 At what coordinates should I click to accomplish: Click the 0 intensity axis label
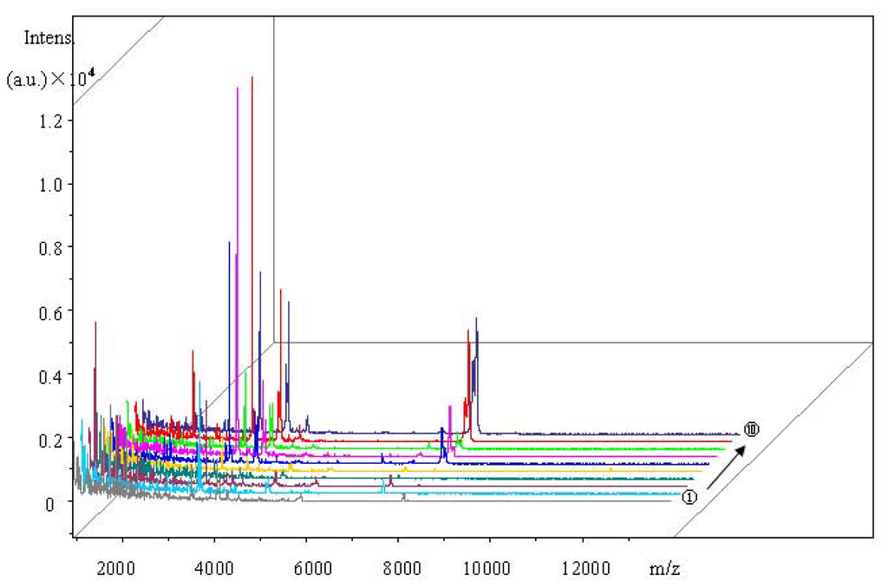point(49,504)
